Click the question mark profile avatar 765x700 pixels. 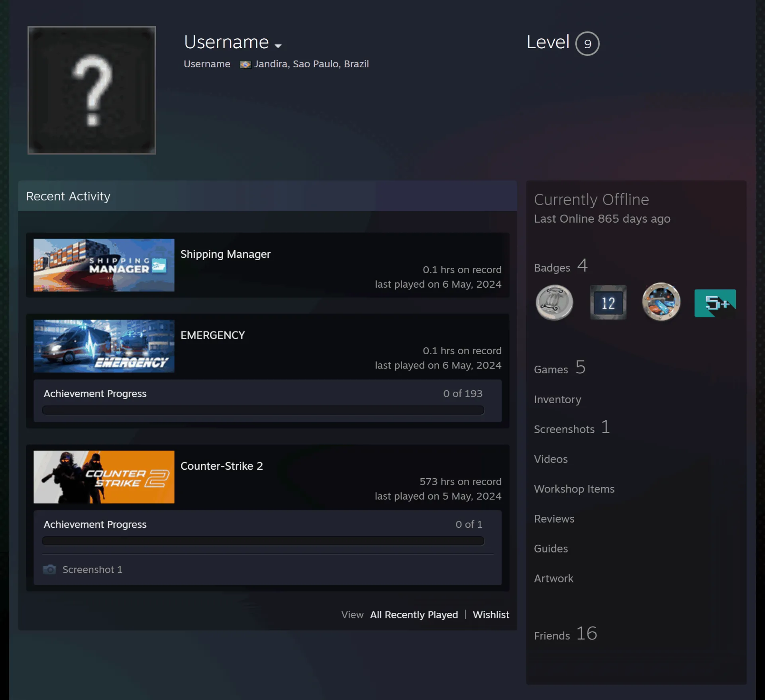pos(92,90)
